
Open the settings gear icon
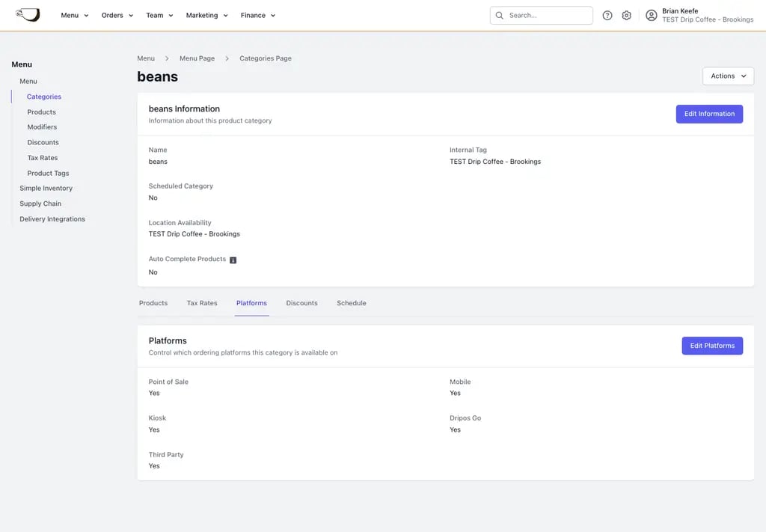[x=626, y=16]
